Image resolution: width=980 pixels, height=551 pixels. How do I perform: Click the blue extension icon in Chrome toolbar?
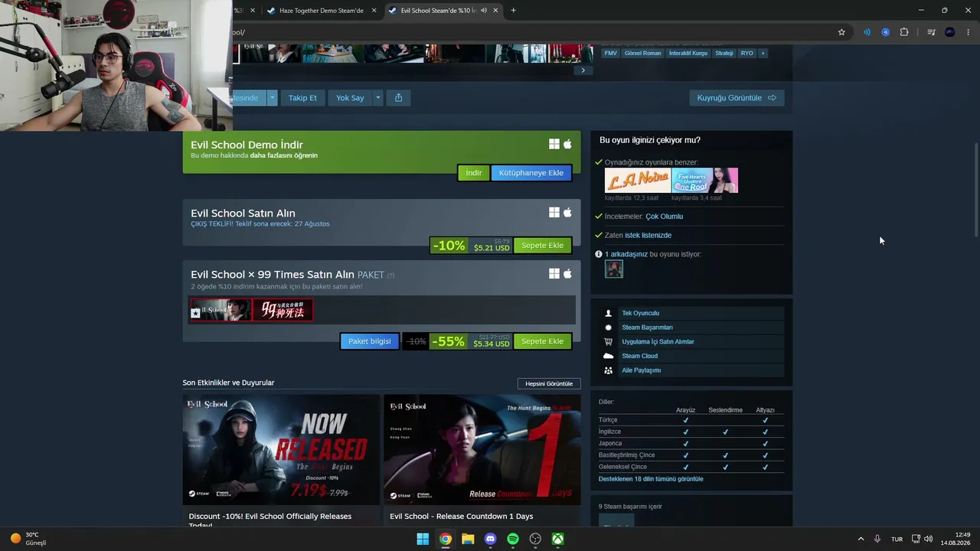pos(885,32)
